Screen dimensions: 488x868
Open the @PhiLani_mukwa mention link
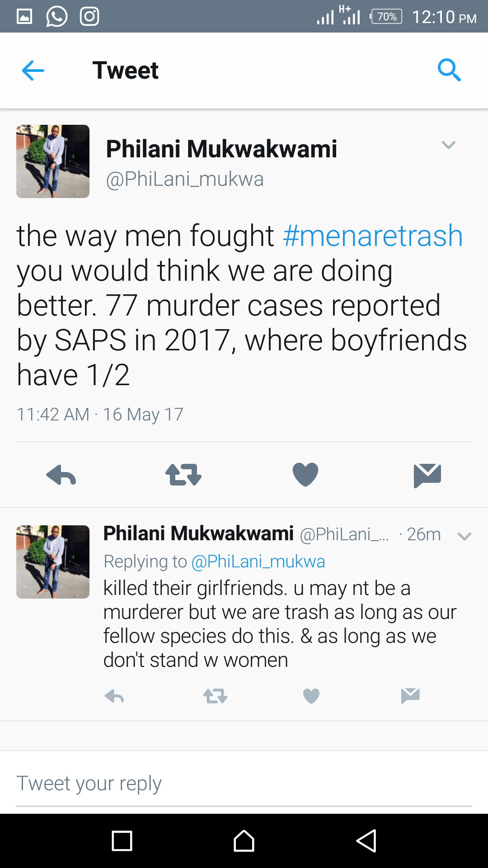tap(258, 561)
